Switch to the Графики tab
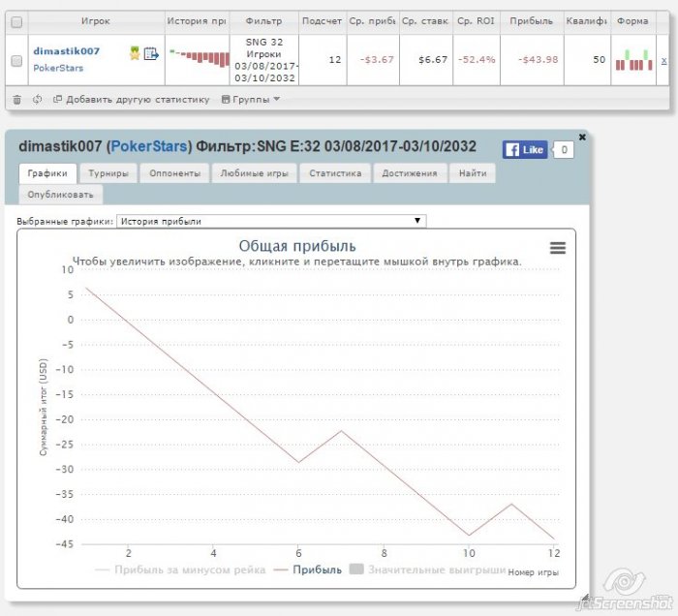678x616 pixels. pos(47,173)
